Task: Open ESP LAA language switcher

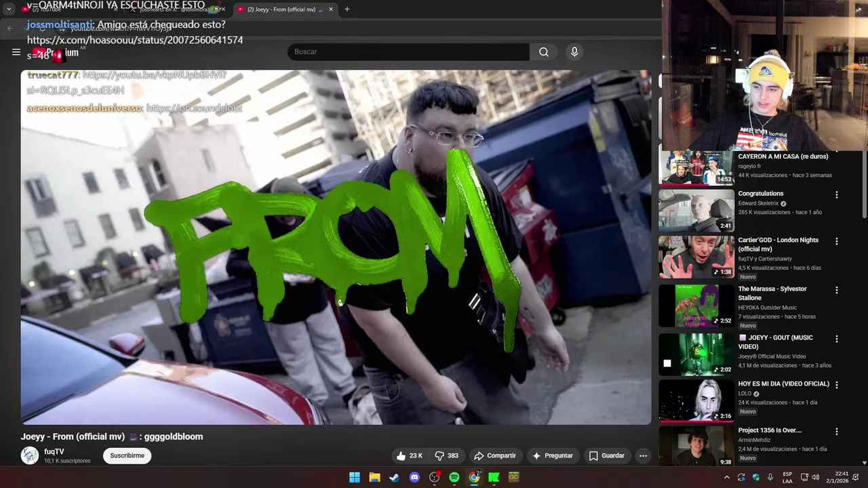Action: (787, 477)
